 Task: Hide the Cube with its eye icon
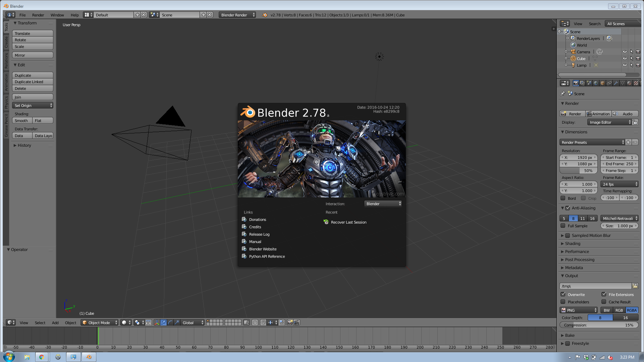[x=625, y=58]
